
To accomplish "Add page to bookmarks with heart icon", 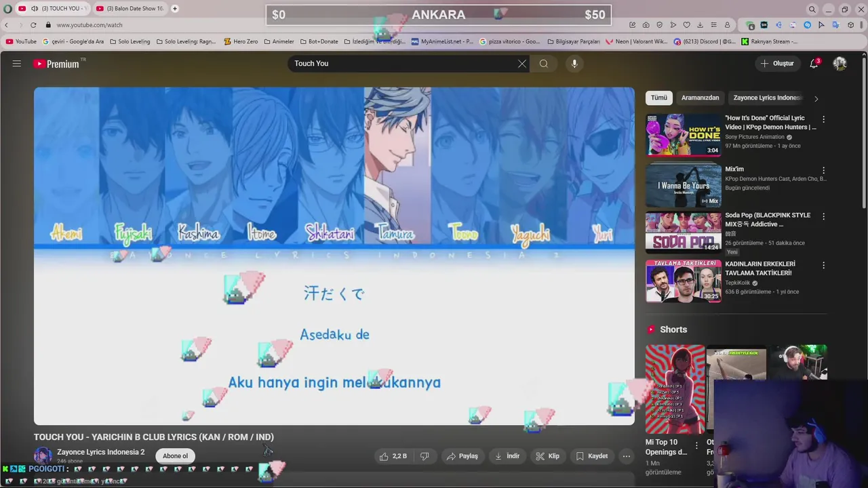I will [x=686, y=25].
